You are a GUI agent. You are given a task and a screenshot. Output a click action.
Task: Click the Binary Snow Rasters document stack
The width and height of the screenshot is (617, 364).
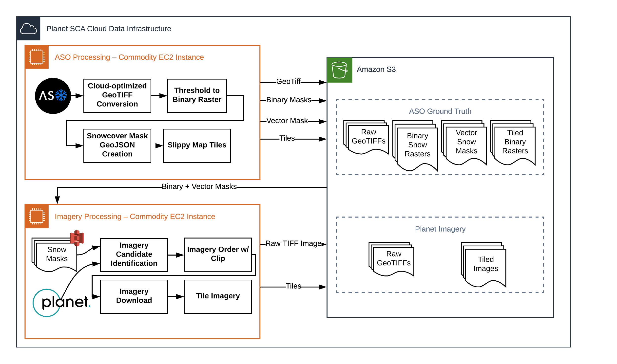pyautogui.click(x=417, y=145)
